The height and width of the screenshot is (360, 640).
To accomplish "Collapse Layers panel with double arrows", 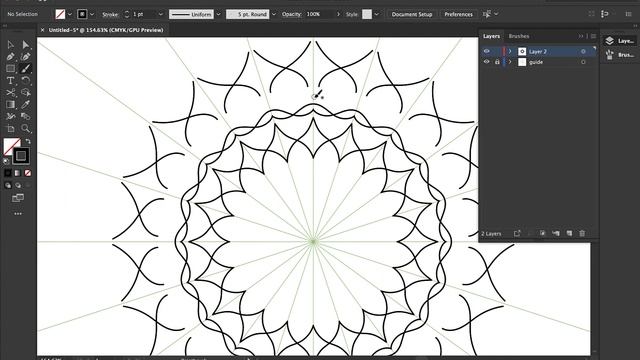I will pyautogui.click(x=580, y=36).
